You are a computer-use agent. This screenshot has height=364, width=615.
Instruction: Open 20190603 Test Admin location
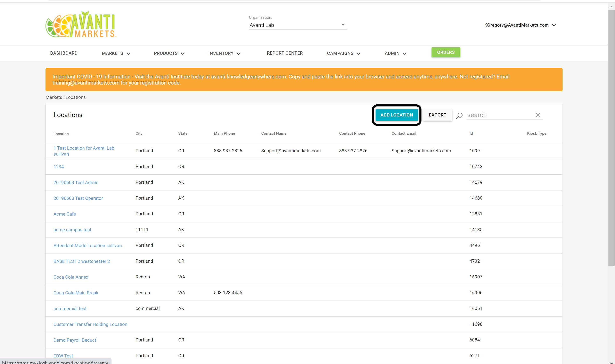(x=76, y=182)
